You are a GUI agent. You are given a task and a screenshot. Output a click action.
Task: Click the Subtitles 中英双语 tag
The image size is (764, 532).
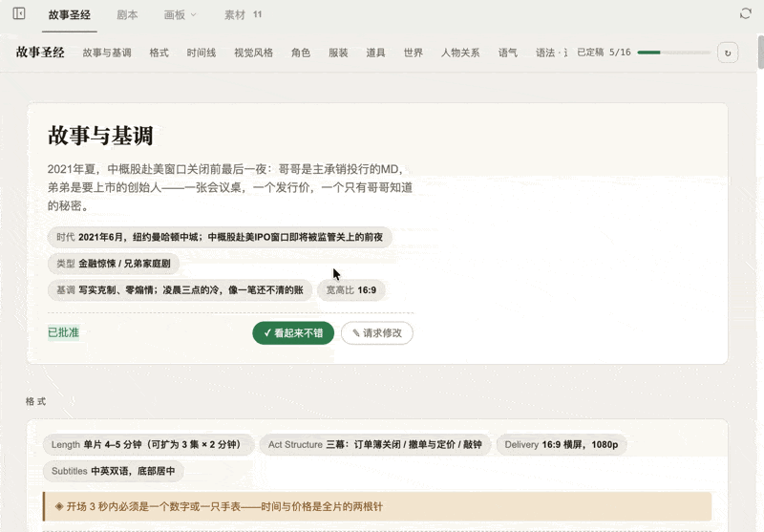coord(113,471)
